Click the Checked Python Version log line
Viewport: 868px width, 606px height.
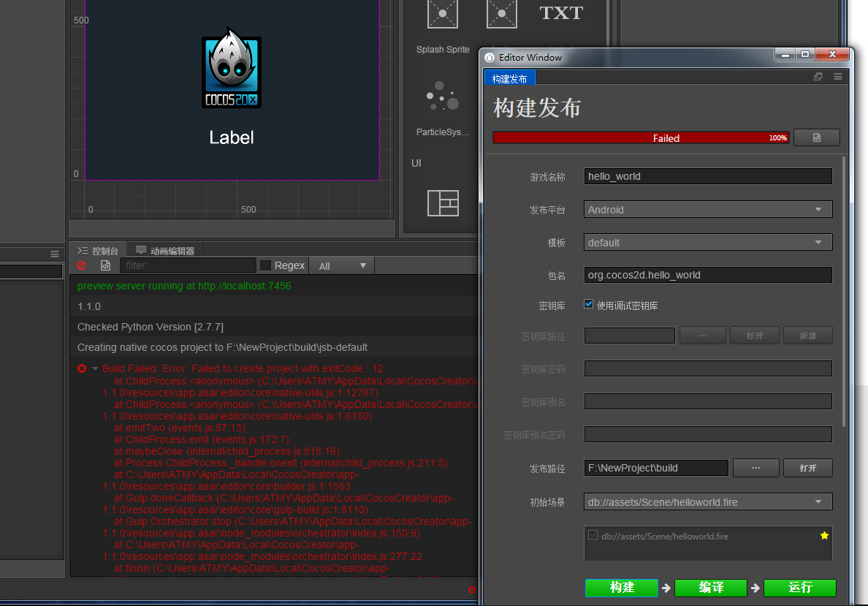click(x=150, y=327)
